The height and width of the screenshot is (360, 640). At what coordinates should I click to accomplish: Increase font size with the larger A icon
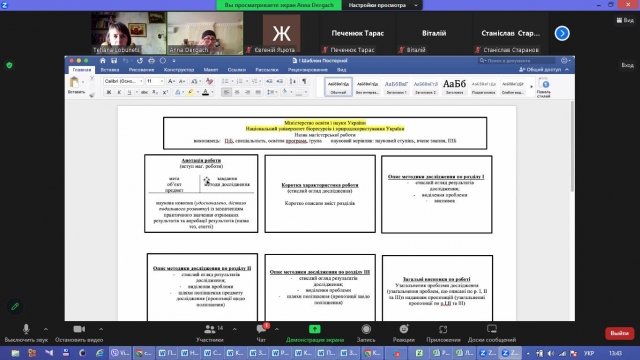click(171, 81)
